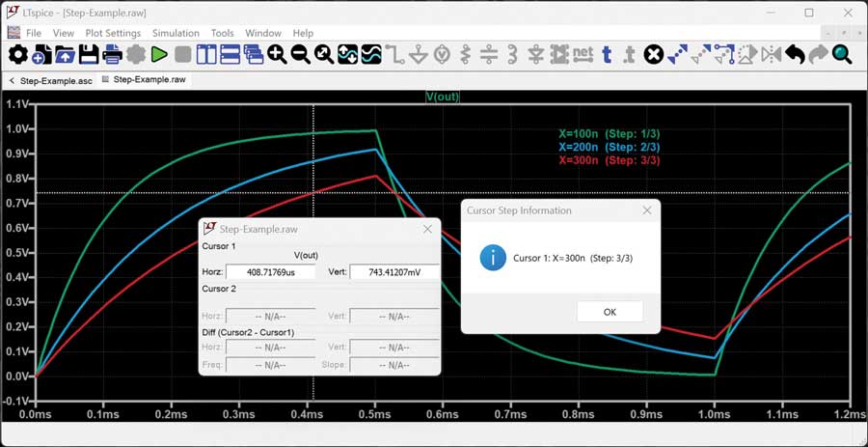Open the Simulation menu
Screen dimensions: 868x447
pyautogui.click(x=176, y=33)
